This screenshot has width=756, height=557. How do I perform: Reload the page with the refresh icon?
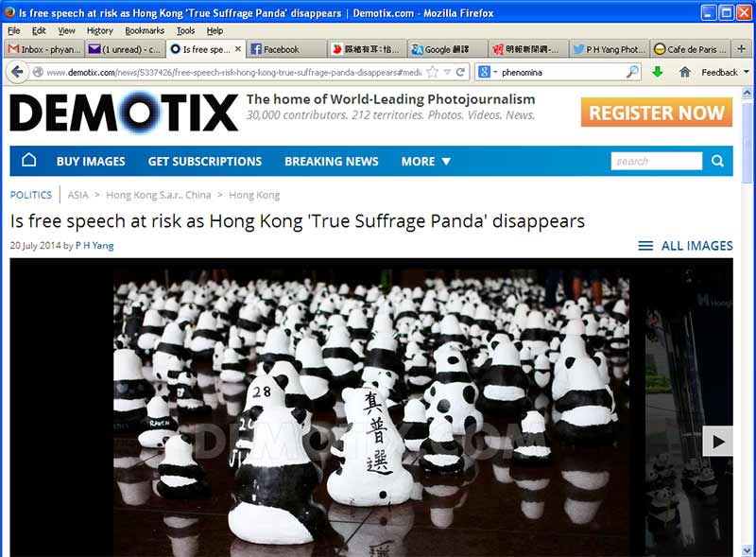click(460, 73)
